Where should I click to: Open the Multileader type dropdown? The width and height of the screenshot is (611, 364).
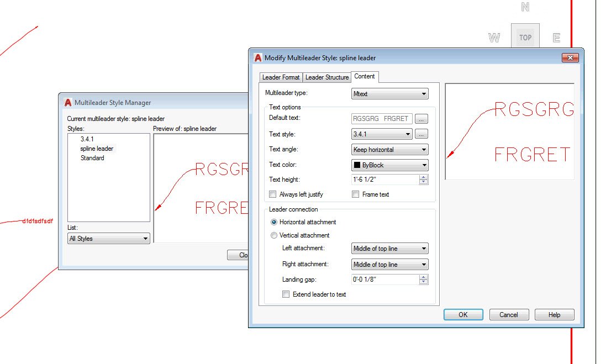point(389,93)
